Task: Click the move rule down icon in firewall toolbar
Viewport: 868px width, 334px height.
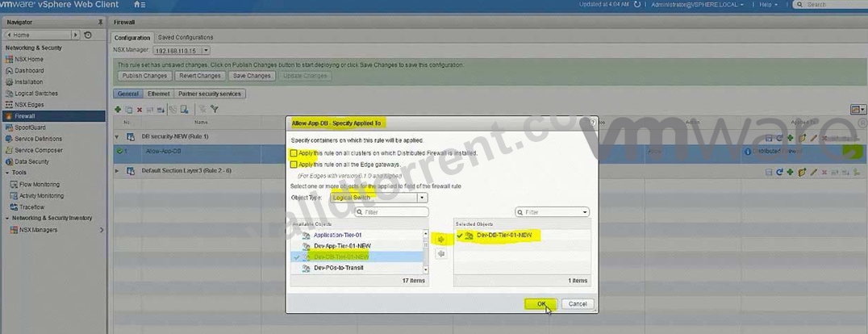Action: [161, 110]
